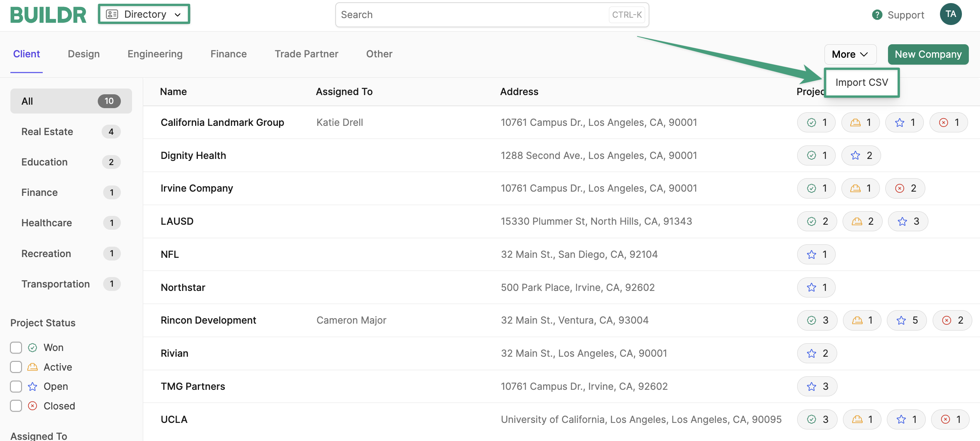
Task: Filter by Real Estate category
Action: (71, 132)
